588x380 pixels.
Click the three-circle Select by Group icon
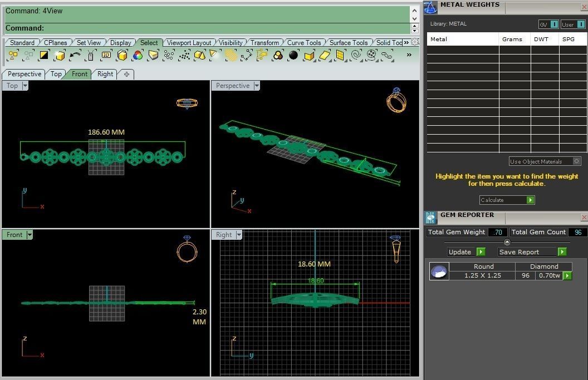(x=278, y=56)
